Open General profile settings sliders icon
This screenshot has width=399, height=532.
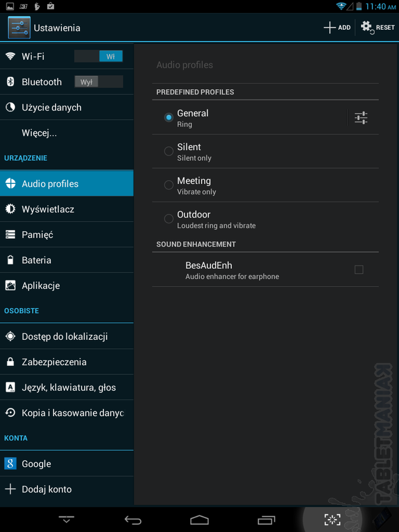click(x=361, y=118)
